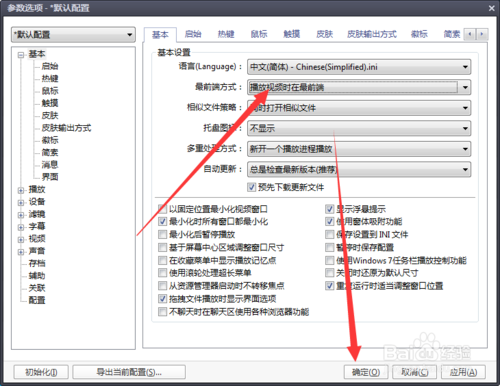This screenshot has height=386, width=500.
Task: Enable 以固定位置最小化视频窗口 checkbox
Action: 162,209
